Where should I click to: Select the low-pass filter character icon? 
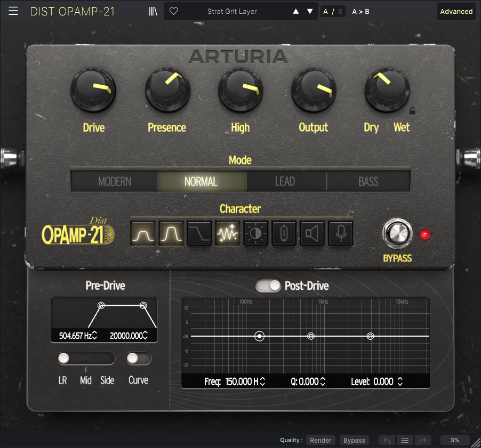(x=199, y=233)
